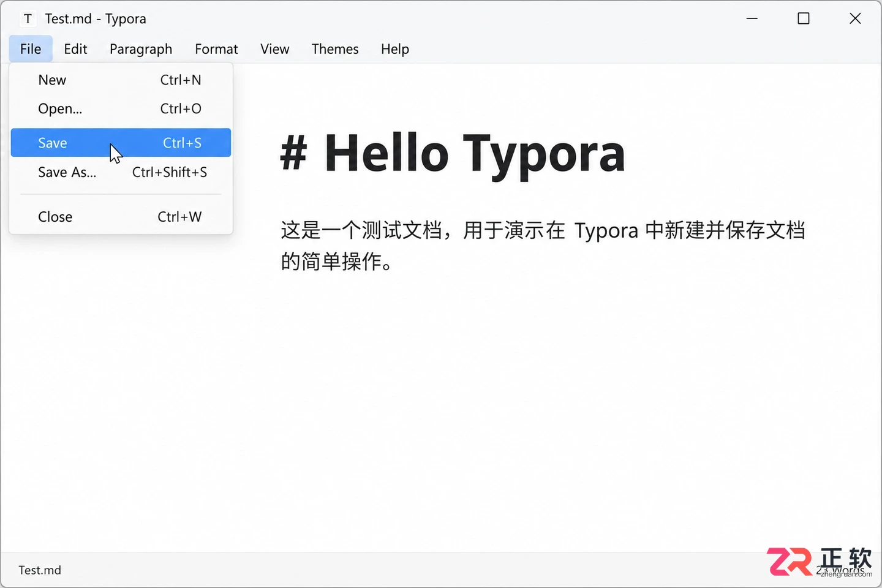Choose Open... from the File menu
The image size is (882, 588).
(x=121, y=109)
